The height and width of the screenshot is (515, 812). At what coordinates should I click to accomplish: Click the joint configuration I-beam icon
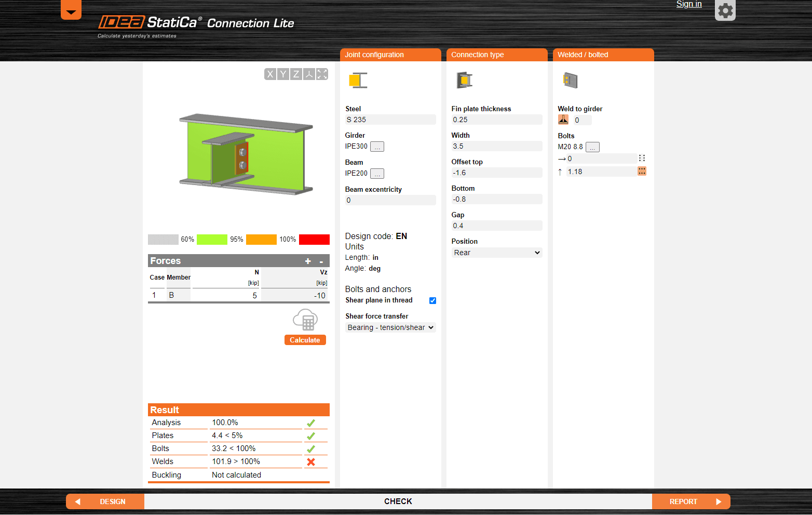[x=358, y=81]
